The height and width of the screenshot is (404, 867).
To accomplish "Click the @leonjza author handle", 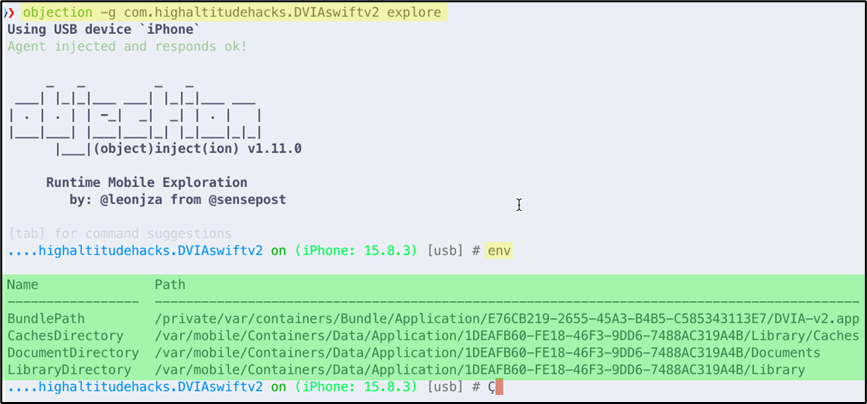I will pos(131,200).
